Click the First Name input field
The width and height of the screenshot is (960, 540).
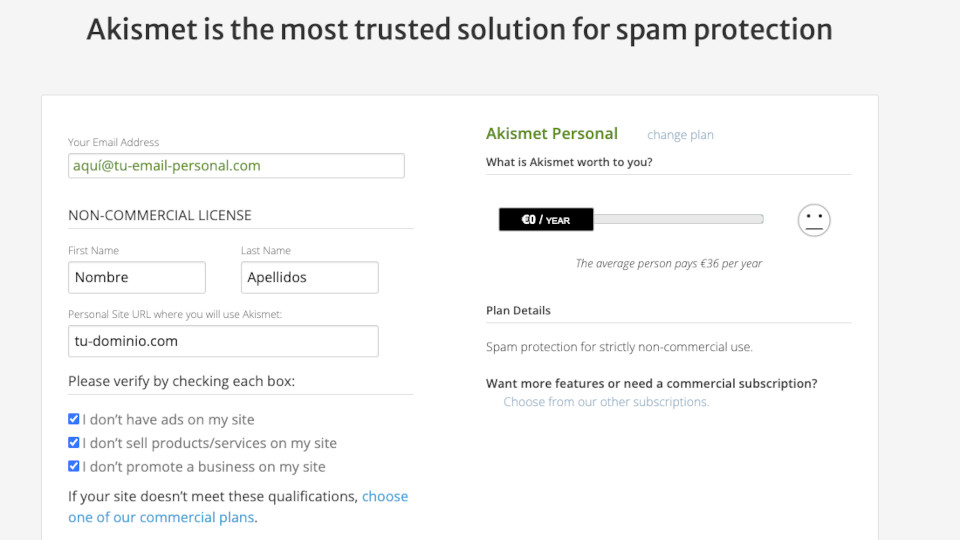click(x=137, y=277)
